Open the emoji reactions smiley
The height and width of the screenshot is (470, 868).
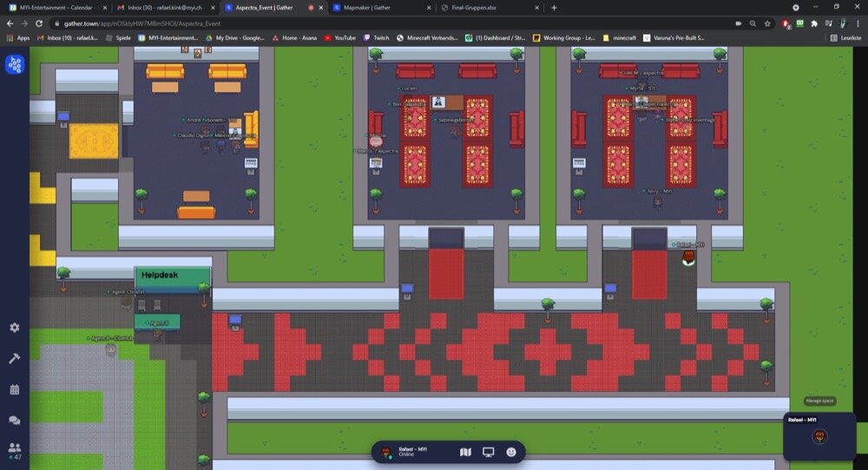pyautogui.click(x=511, y=452)
